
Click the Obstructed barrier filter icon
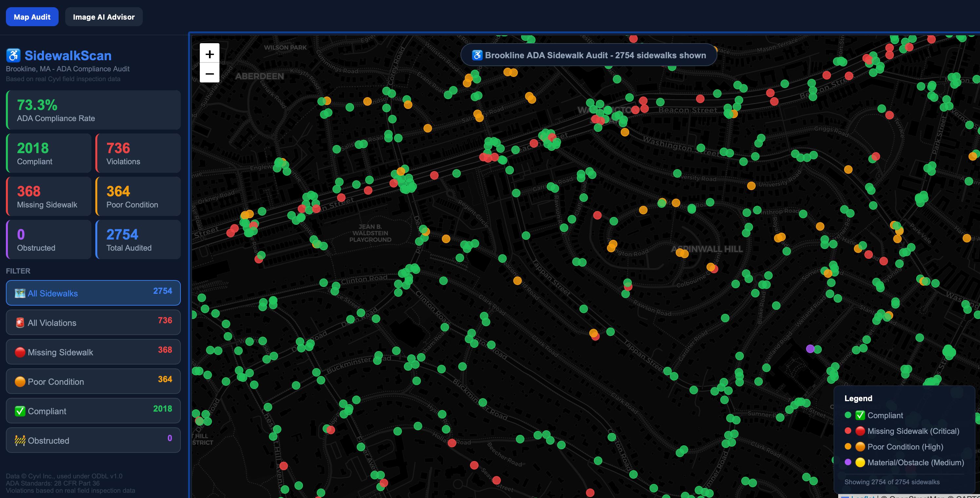pyautogui.click(x=20, y=441)
